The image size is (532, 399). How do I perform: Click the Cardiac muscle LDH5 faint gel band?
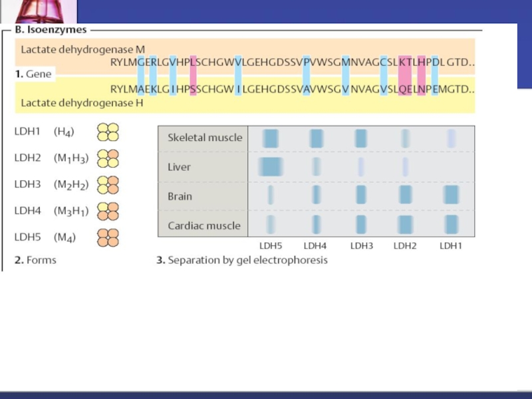click(271, 225)
